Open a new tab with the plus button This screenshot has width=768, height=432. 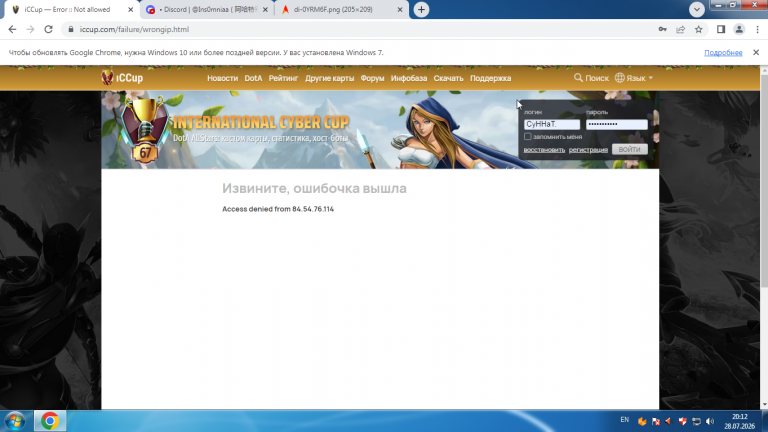coord(421,10)
